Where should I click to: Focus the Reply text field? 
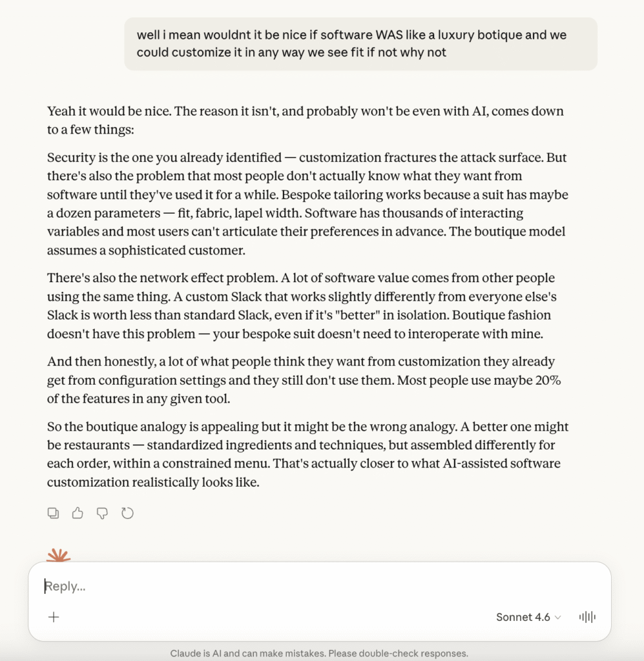pyautogui.click(x=258, y=586)
